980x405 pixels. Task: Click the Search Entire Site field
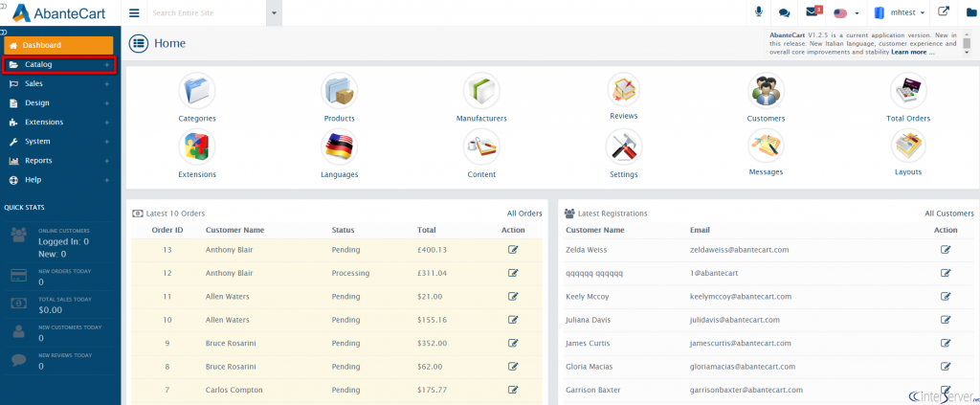point(207,13)
